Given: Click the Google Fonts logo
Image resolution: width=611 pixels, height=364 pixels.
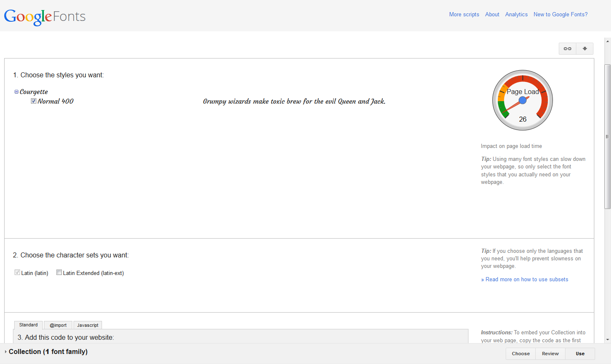Looking at the screenshot, I should (x=45, y=17).
